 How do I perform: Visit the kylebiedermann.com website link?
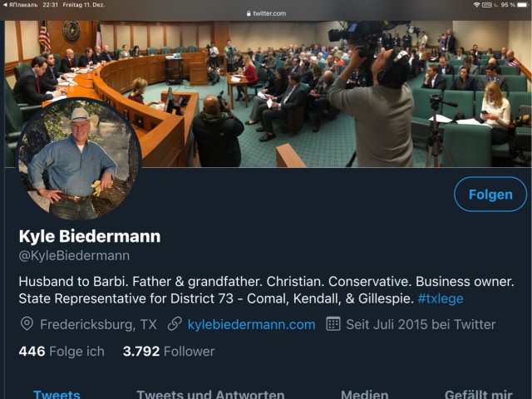pyautogui.click(x=251, y=324)
